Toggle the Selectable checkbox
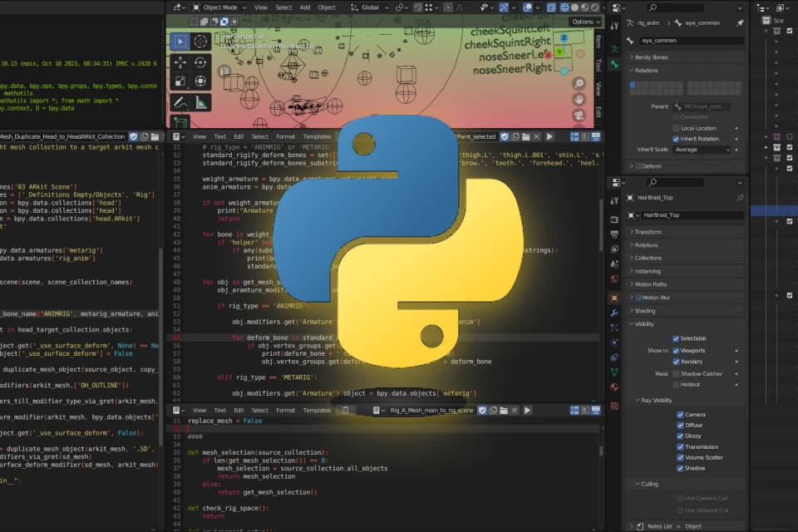This screenshot has height=532, width=798. point(676,338)
